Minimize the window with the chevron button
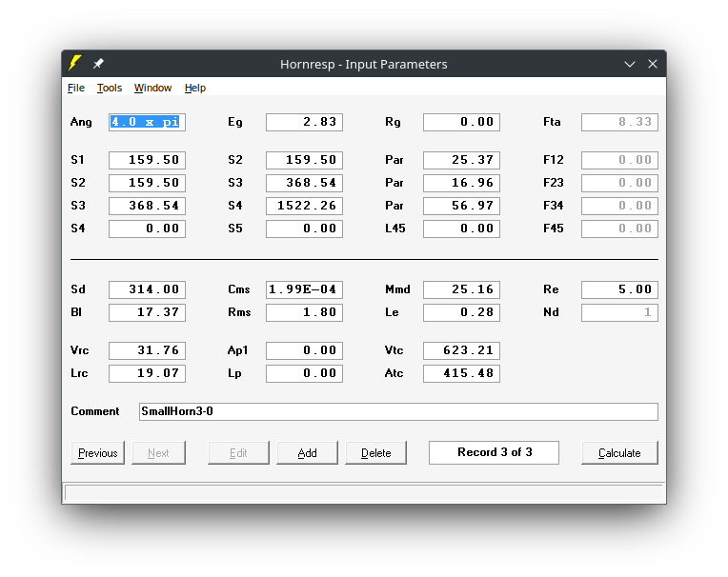Viewport: 728px width, 577px height. tap(630, 64)
